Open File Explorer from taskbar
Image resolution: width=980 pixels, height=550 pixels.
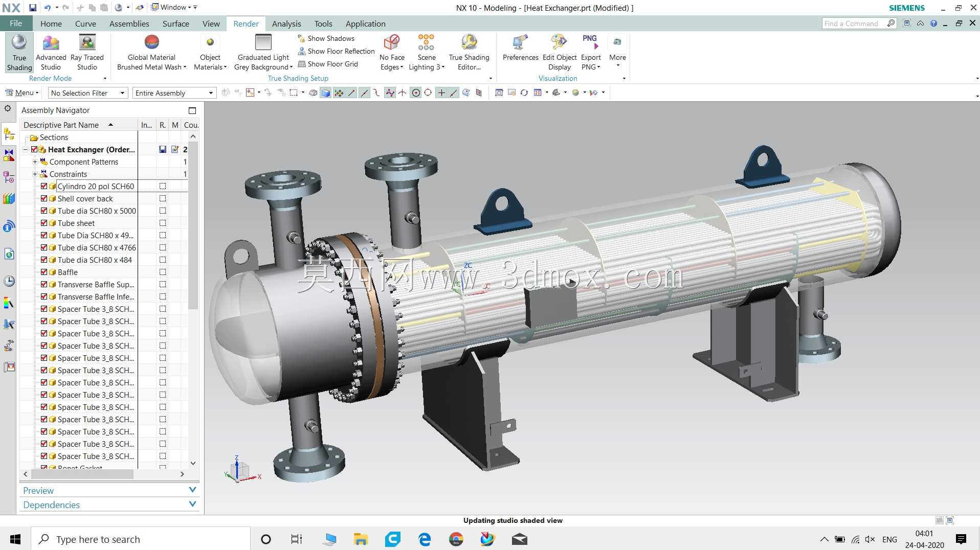pyautogui.click(x=361, y=539)
